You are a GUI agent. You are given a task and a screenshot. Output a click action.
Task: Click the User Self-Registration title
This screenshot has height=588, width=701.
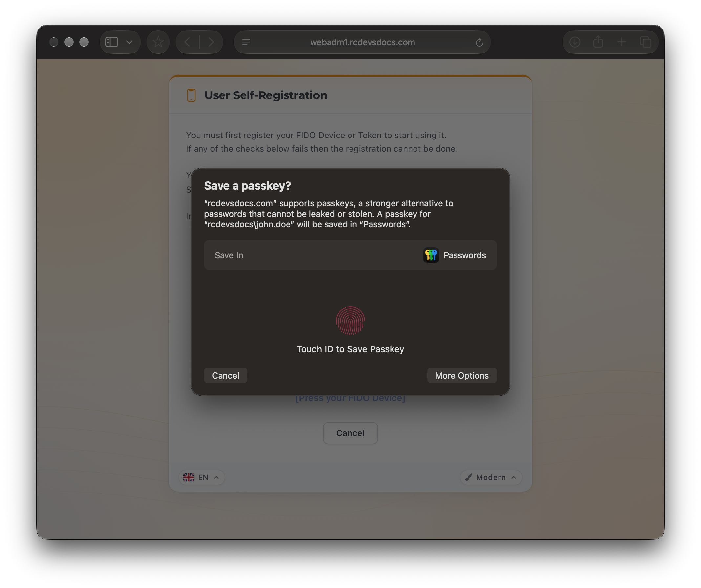pos(266,95)
